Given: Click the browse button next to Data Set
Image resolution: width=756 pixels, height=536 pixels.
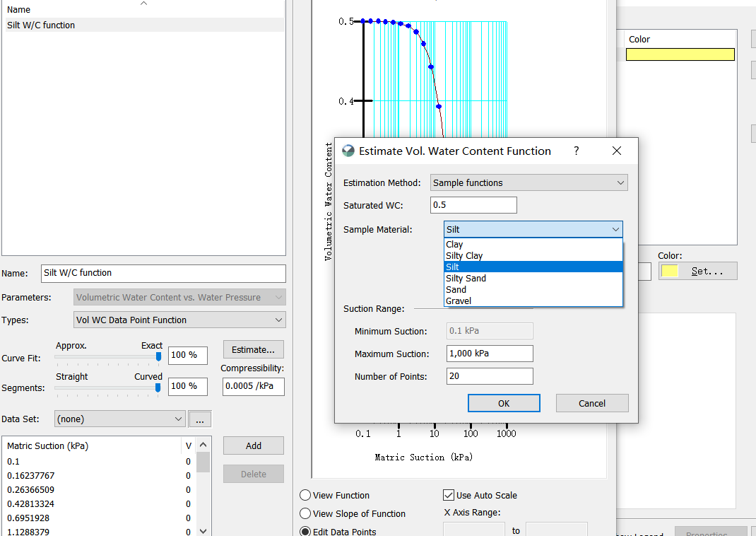Looking at the screenshot, I should point(199,419).
